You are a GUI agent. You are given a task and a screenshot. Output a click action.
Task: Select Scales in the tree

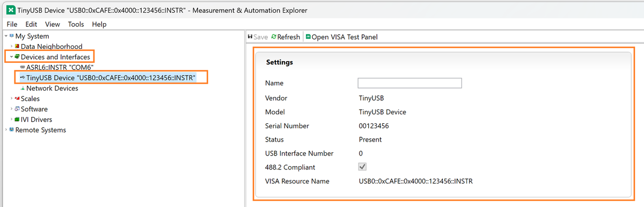[x=30, y=99]
